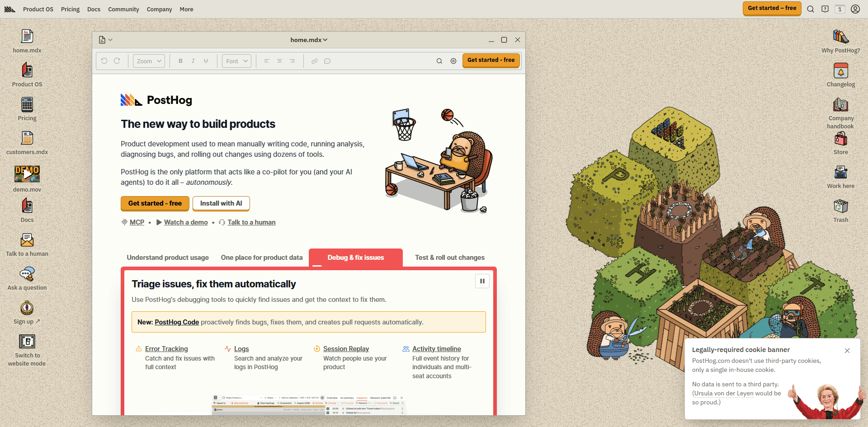Open the Ask a question icon

[x=27, y=278]
